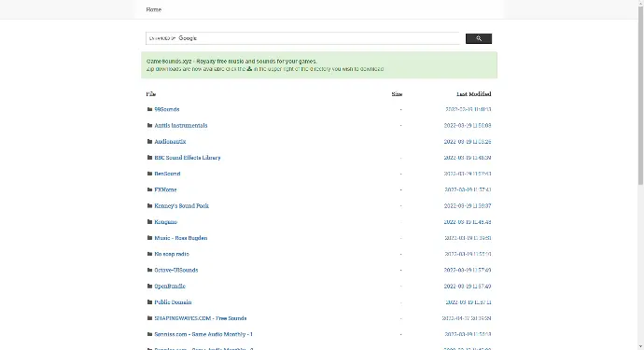The height and width of the screenshot is (350, 644).
Task: Open Sonniss.com - Game Audio Monthly - 1 folder
Action: pos(203,334)
